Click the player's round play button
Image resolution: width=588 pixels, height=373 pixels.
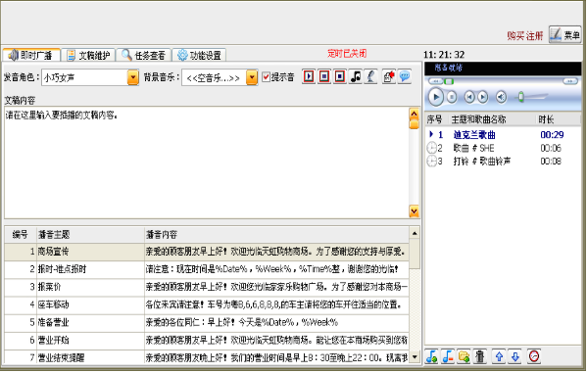pos(436,97)
